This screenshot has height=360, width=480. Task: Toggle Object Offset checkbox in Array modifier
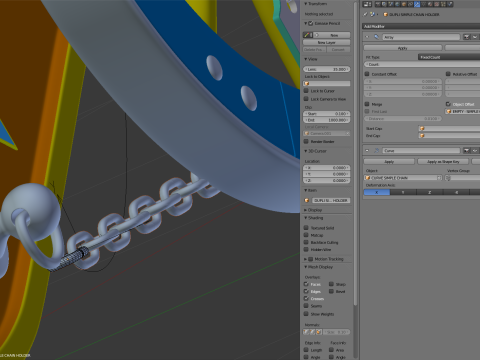(x=448, y=104)
